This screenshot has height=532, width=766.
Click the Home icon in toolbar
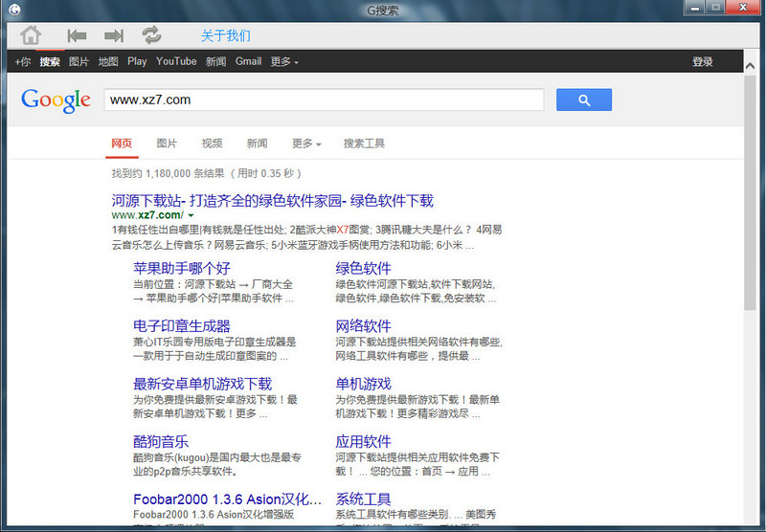[x=31, y=35]
